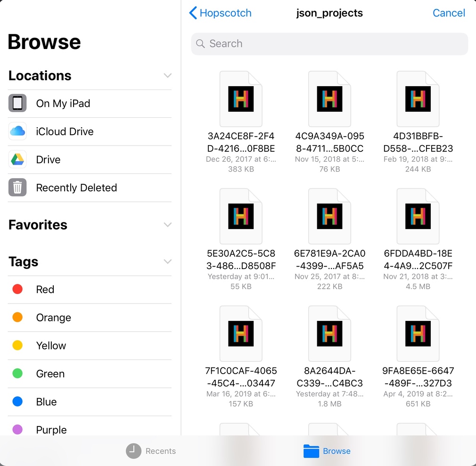Select the Orange tag color dot
Image resolution: width=476 pixels, height=466 pixels.
(17, 317)
